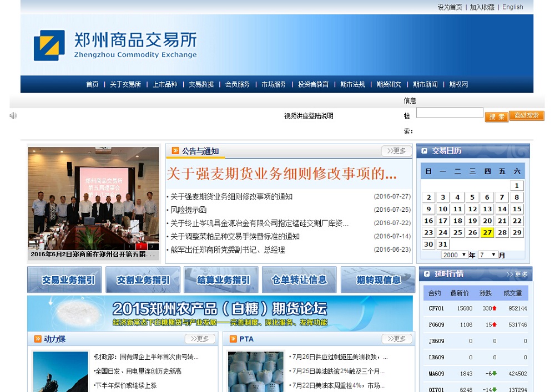Click 更多 in 延时行情 panel
555x392 pixels.
[x=517, y=274]
